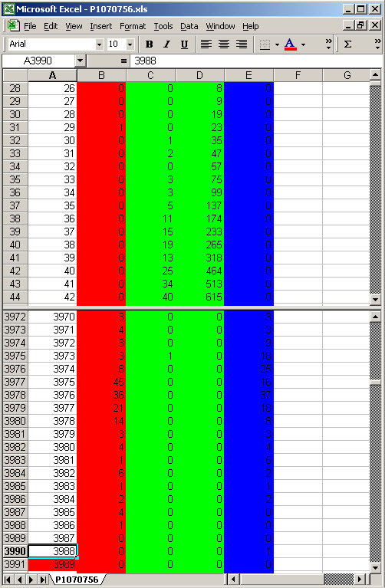Select column D header
The height and width of the screenshot is (588, 385).
(199, 75)
